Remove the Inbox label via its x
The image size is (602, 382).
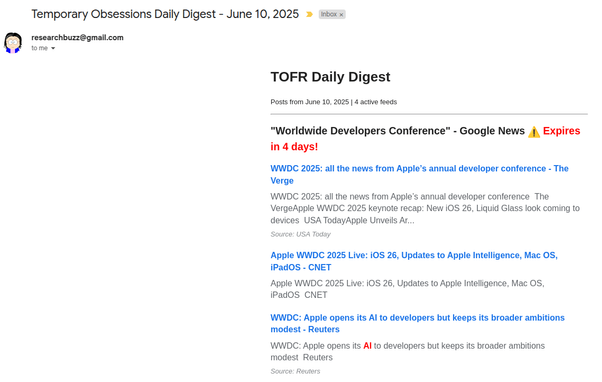[341, 15]
